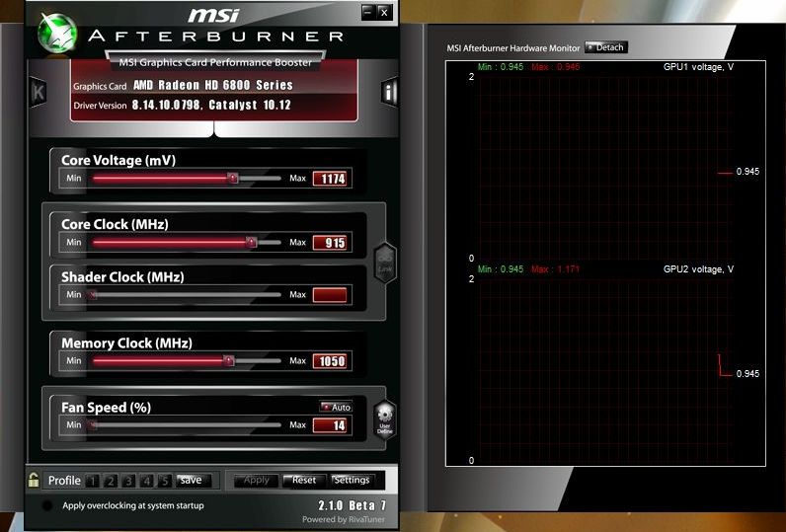
Task: Enable Apply overclocking at system startup
Action: click(x=47, y=505)
